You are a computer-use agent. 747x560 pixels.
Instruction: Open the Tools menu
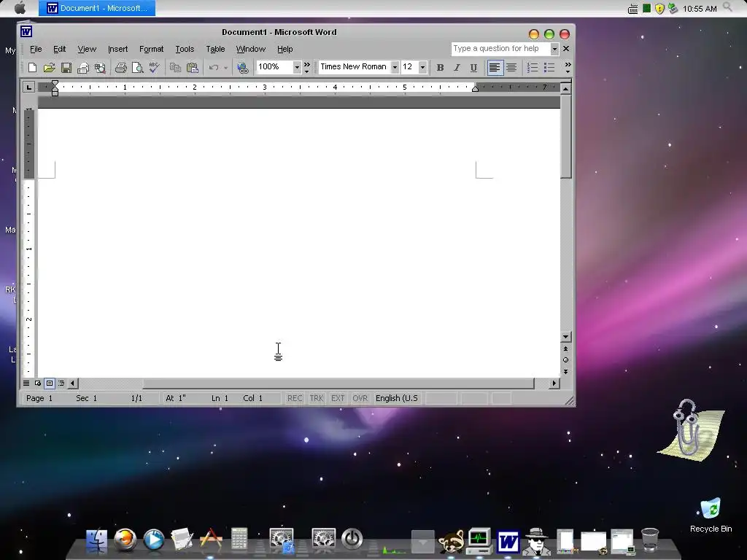point(185,49)
